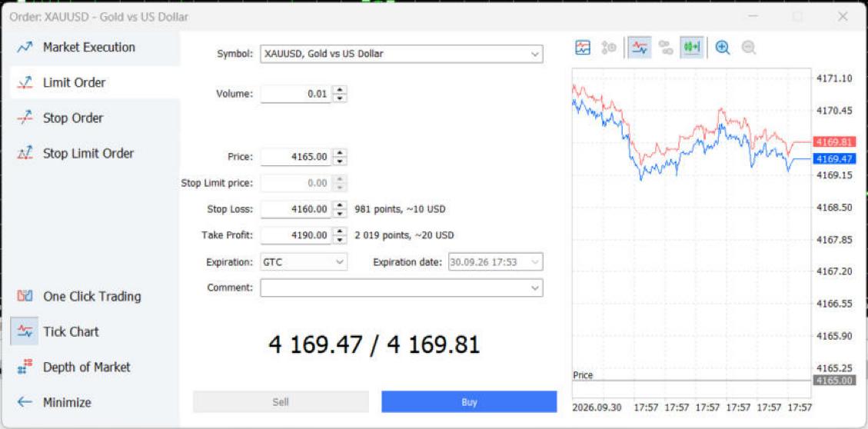
Task: Toggle the green chart shift icon
Action: 692,48
